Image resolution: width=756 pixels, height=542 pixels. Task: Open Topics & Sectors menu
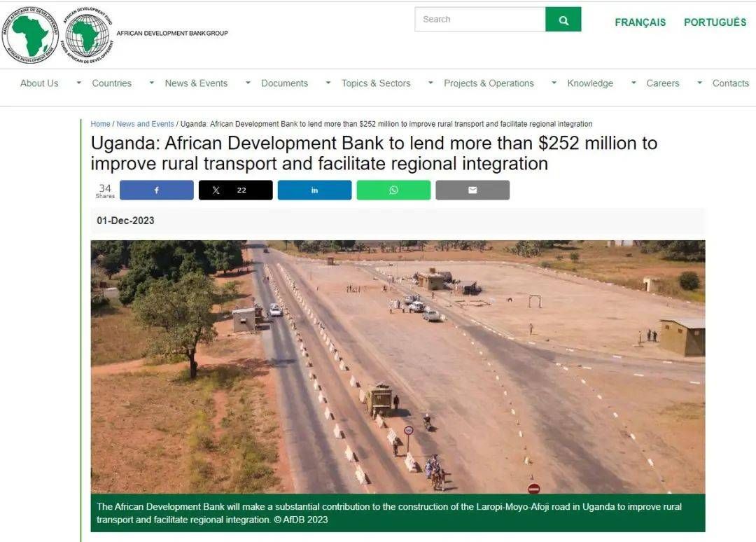point(376,83)
